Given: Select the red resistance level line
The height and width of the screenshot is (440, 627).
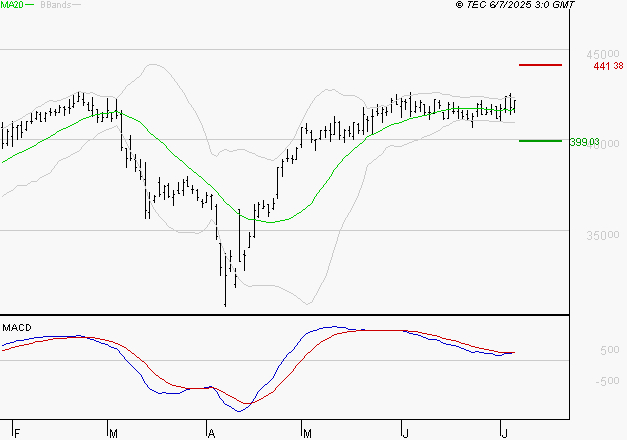Looking at the screenshot, I should [x=540, y=65].
